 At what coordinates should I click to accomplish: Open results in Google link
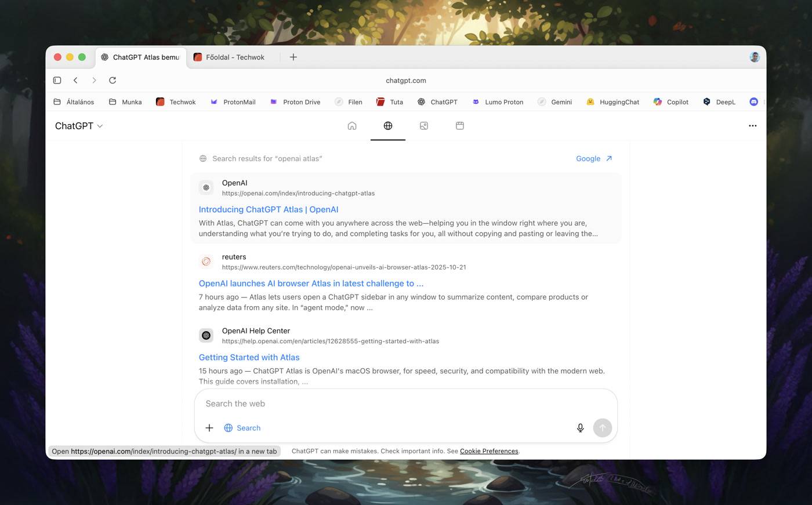(594, 158)
